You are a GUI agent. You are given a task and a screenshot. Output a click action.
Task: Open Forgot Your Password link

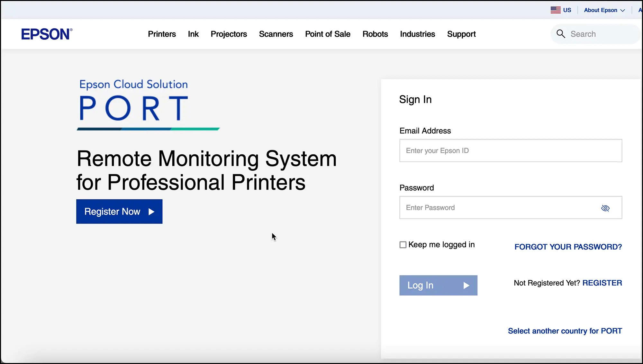click(568, 247)
